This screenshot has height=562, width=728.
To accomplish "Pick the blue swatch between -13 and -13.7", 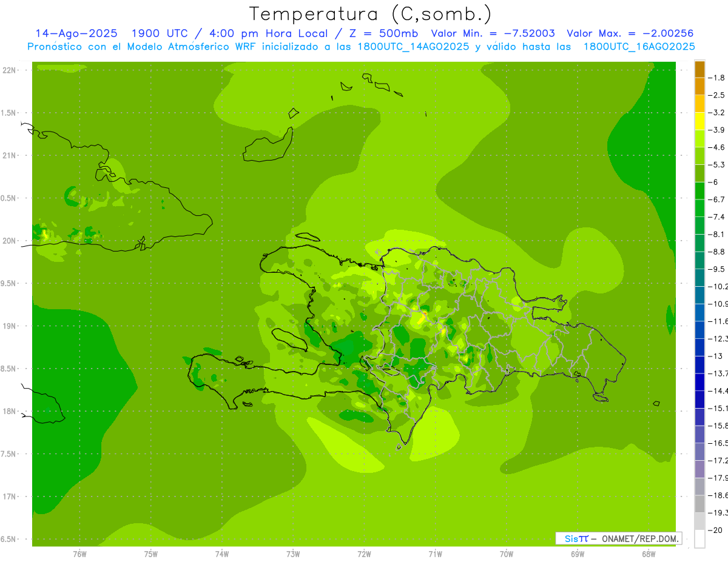I will (x=699, y=364).
